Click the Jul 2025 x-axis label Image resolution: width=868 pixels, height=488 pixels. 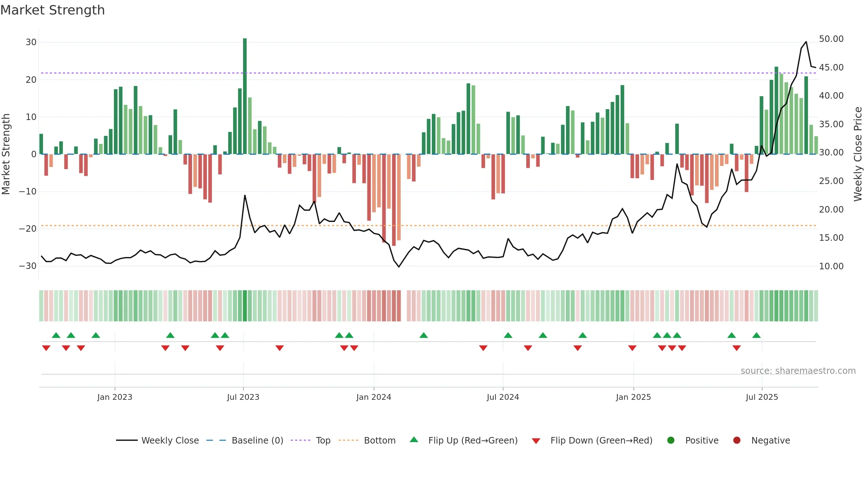click(762, 397)
